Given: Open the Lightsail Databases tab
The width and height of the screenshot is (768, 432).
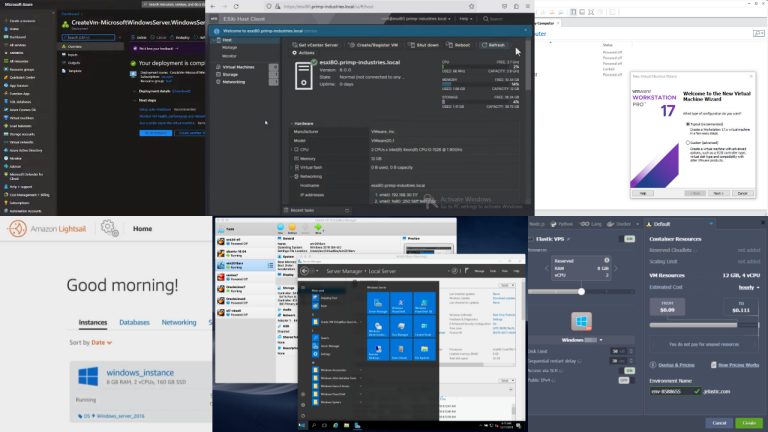Looking at the screenshot, I should click(134, 322).
